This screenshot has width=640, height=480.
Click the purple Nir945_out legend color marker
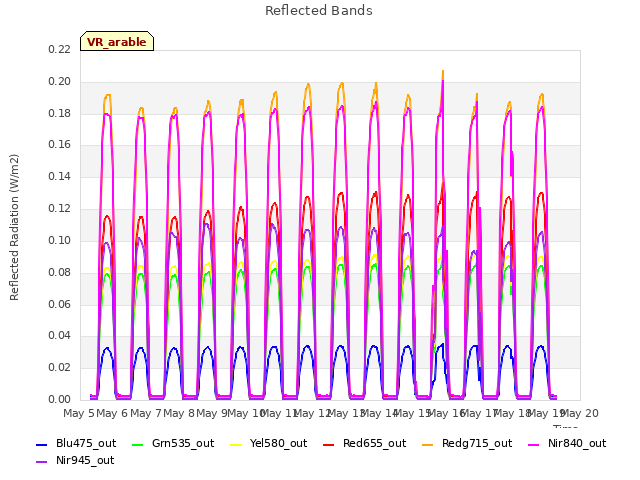click(42, 462)
